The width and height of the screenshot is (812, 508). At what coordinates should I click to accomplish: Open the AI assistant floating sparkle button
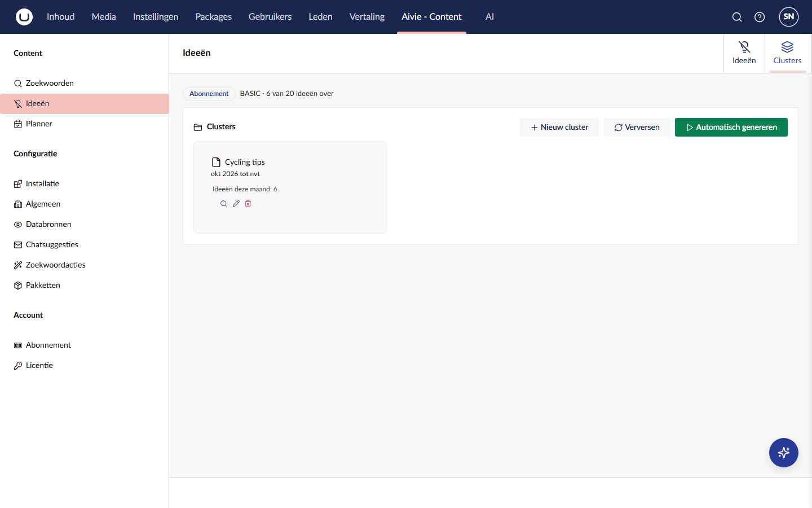(784, 453)
